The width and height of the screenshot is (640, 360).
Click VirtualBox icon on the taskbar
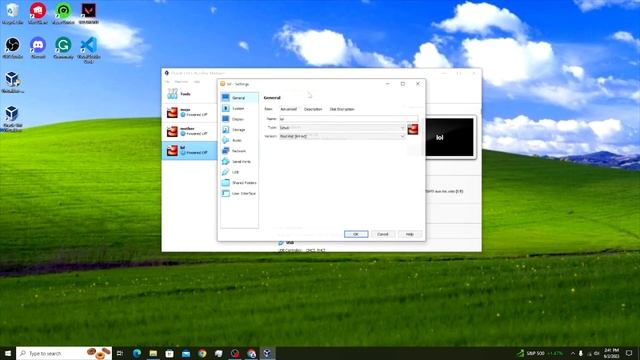267,353
